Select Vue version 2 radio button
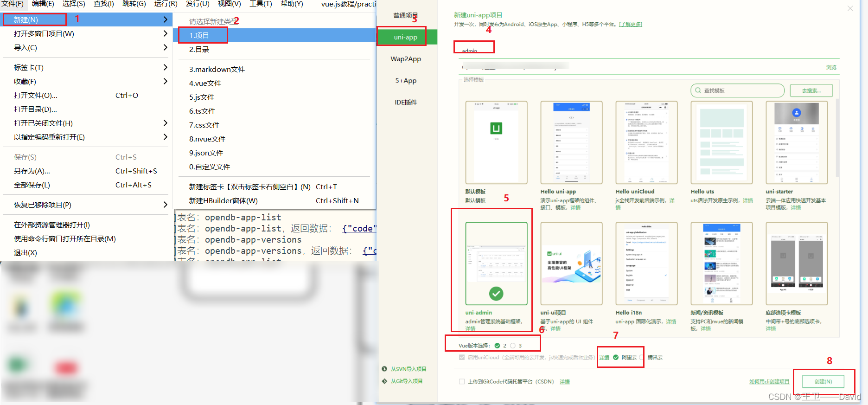Image resolution: width=868 pixels, height=405 pixels. point(497,346)
